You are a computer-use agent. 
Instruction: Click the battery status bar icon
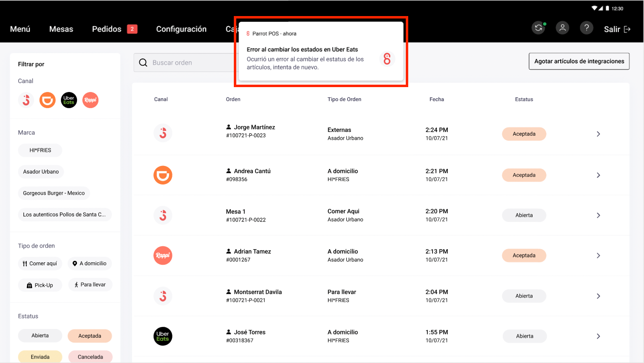pos(607,8)
